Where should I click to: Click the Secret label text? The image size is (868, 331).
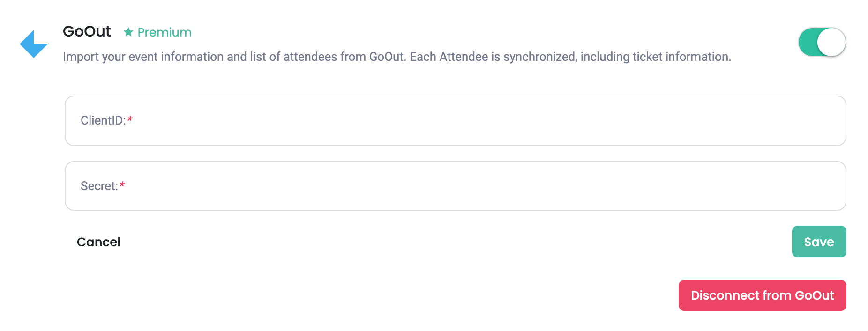point(99,186)
